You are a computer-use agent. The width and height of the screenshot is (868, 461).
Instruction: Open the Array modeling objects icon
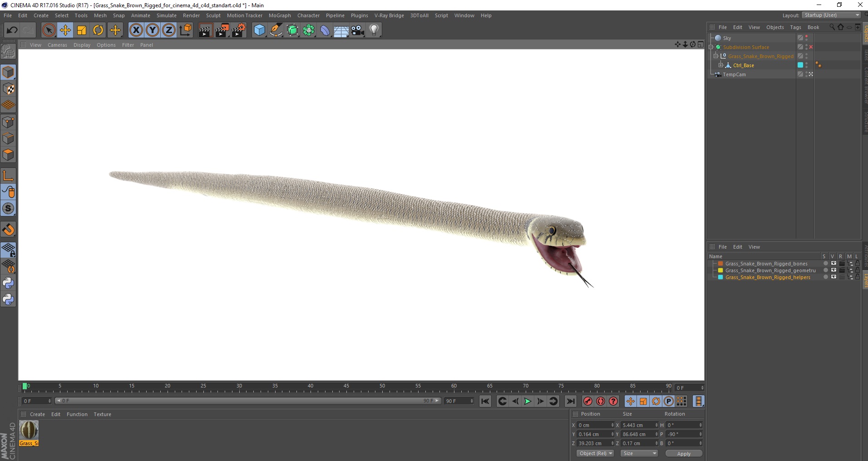(x=309, y=30)
